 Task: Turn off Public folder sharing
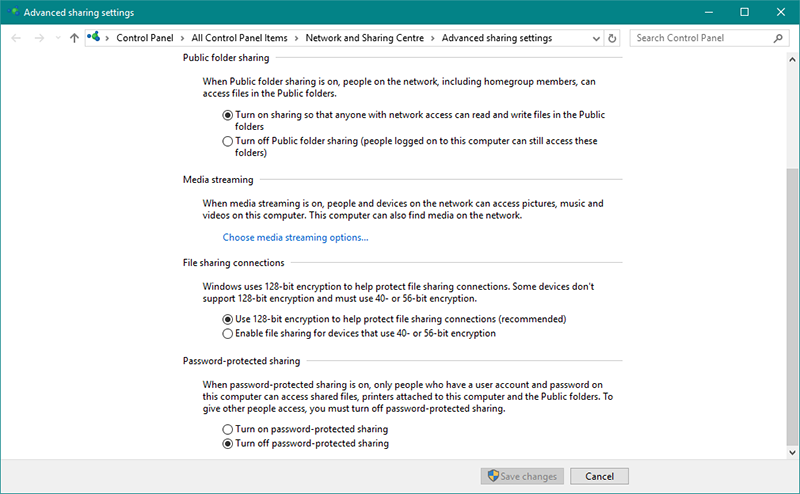coord(228,141)
